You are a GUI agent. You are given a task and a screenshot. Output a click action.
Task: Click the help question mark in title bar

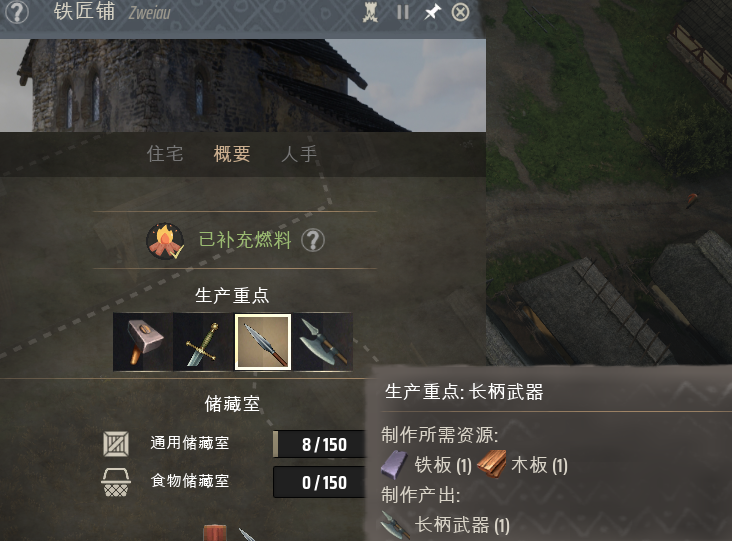[17, 13]
